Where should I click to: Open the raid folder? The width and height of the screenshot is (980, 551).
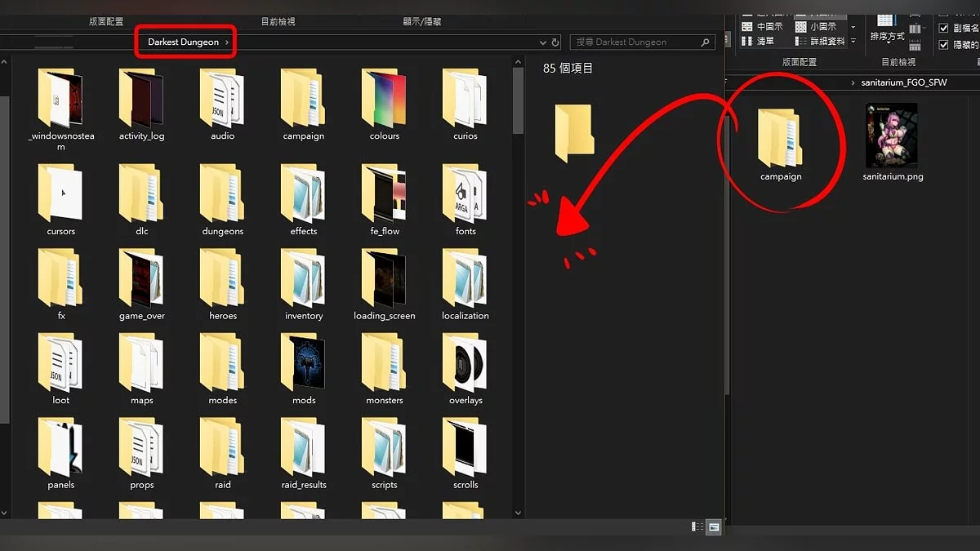[222, 453]
